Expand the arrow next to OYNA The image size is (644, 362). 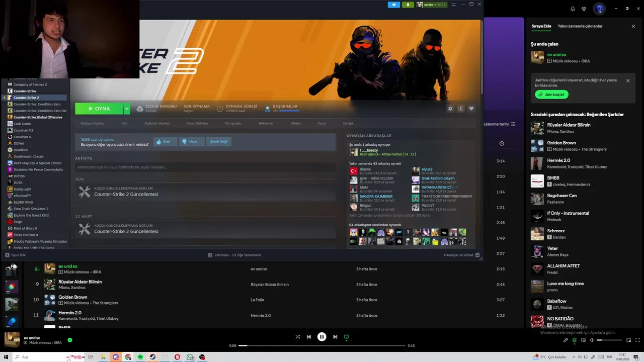pos(127,109)
